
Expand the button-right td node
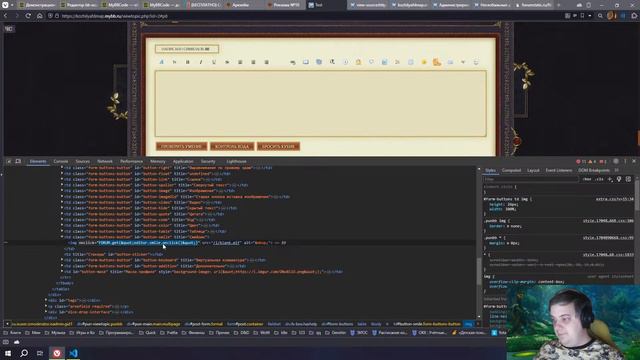pyautogui.click(x=62, y=168)
